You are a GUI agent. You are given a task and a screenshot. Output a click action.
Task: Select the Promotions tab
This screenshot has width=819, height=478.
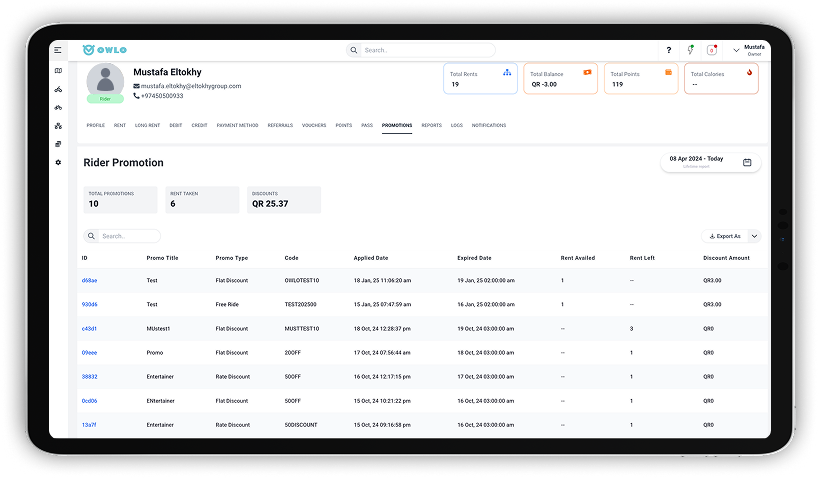tap(397, 125)
